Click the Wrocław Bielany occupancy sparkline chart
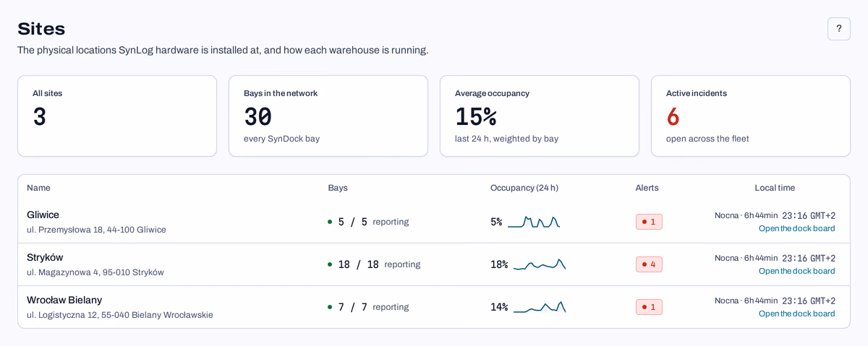The image size is (868, 346). pyautogui.click(x=540, y=307)
